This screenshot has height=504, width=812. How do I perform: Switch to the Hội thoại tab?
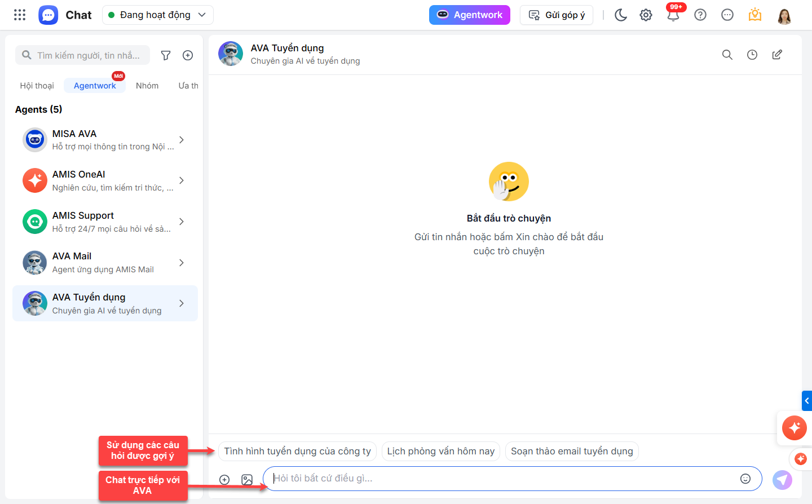[x=37, y=86]
